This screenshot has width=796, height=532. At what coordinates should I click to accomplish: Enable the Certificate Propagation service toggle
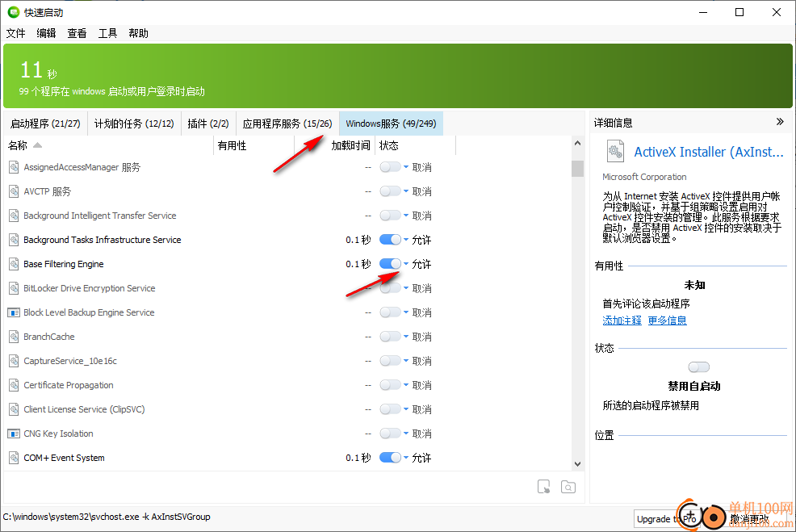point(390,385)
